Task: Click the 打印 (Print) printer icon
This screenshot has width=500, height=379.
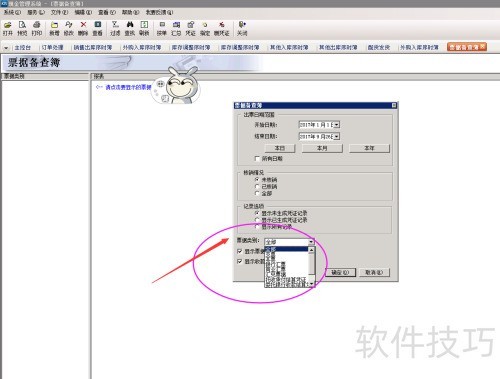Action: (x=37, y=25)
